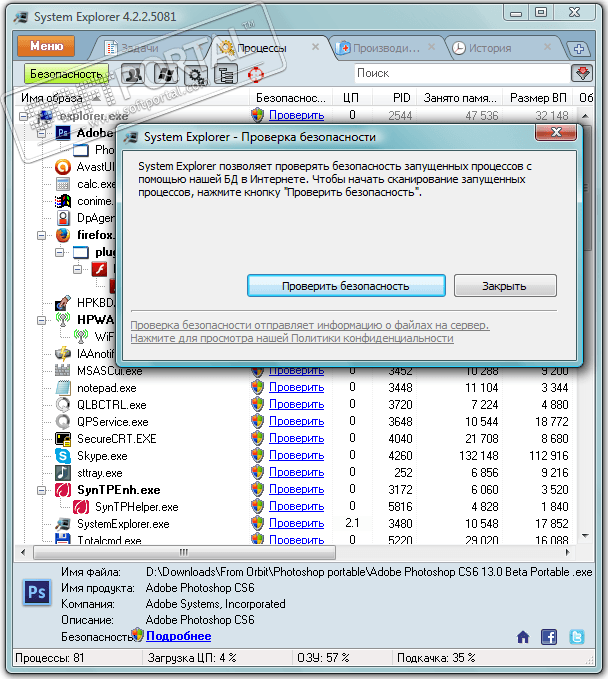
Task: Click the Процессы: 81 status bar entry
Action: pos(50,658)
